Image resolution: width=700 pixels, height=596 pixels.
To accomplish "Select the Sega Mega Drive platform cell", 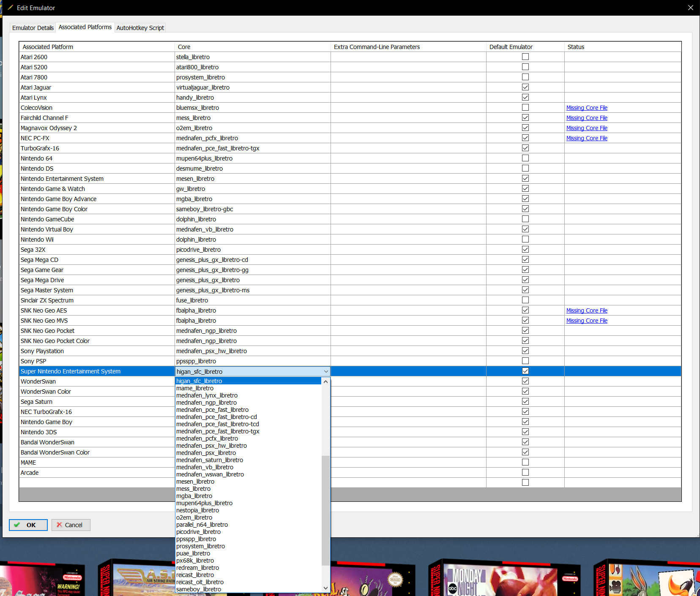I will pyautogui.click(x=97, y=280).
